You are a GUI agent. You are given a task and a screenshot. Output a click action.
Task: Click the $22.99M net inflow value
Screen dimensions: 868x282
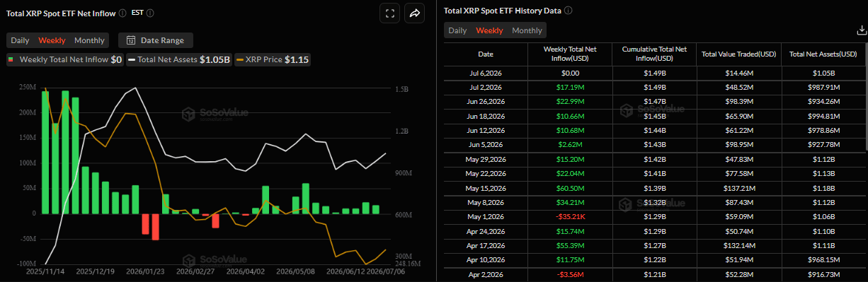pyautogui.click(x=570, y=102)
